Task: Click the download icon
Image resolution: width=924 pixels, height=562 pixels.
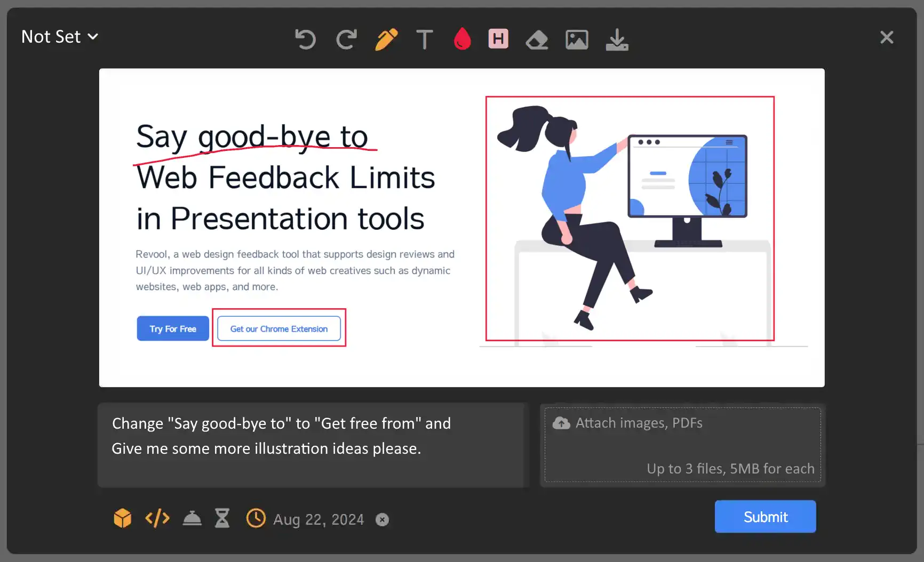Action: click(617, 39)
